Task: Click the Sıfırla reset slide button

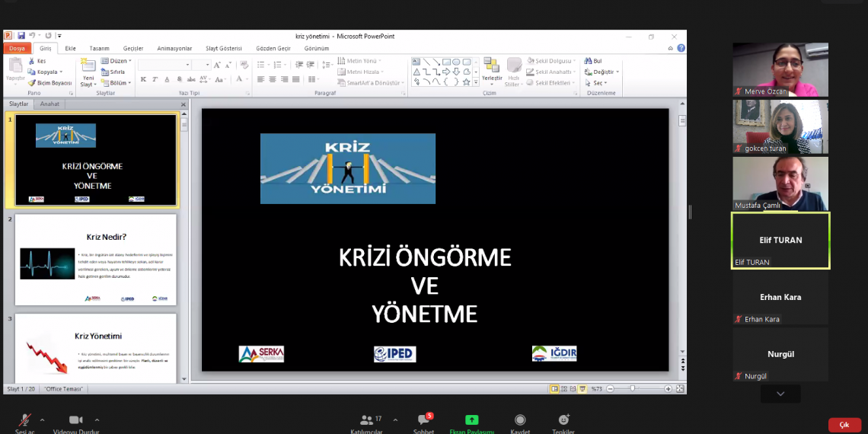Action: pyautogui.click(x=113, y=72)
